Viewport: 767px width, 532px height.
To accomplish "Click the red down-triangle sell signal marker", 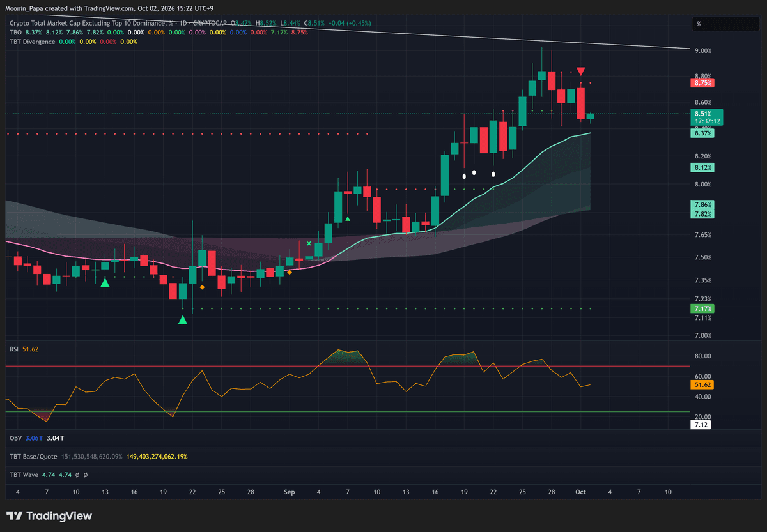I will pyautogui.click(x=580, y=72).
